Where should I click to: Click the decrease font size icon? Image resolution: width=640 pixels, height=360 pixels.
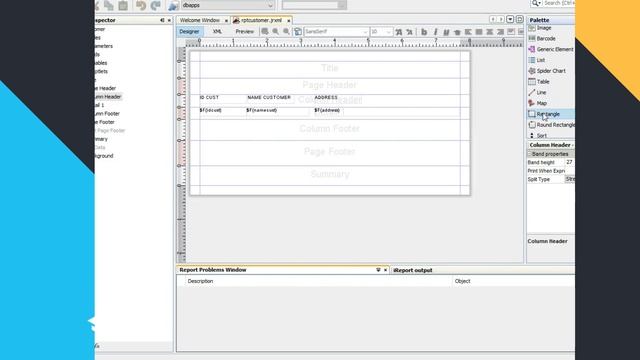409,32
